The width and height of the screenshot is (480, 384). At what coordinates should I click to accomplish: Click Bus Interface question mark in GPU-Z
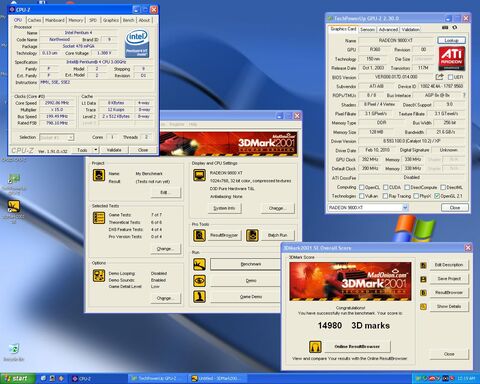464,95
